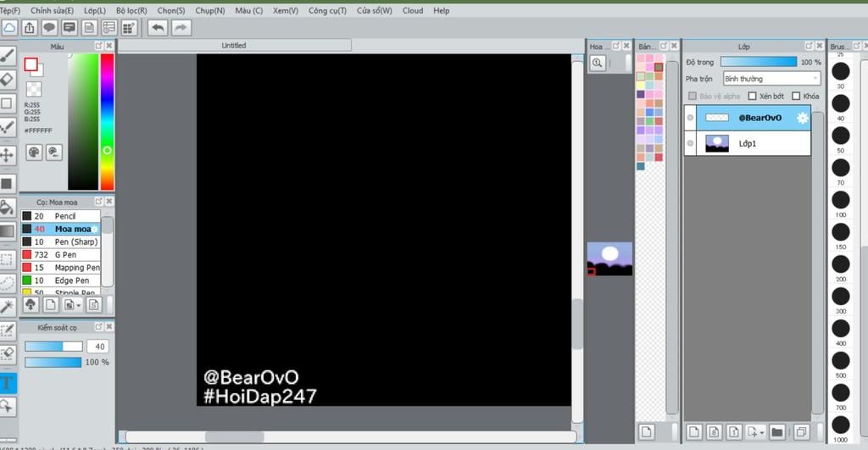Viewport: 868px width, 450px height.
Task: Select the Gradient tool
Action: [x=7, y=231]
